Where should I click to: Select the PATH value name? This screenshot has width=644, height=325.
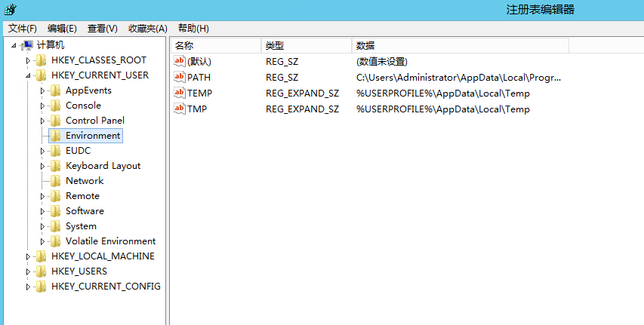click(199, 77)
